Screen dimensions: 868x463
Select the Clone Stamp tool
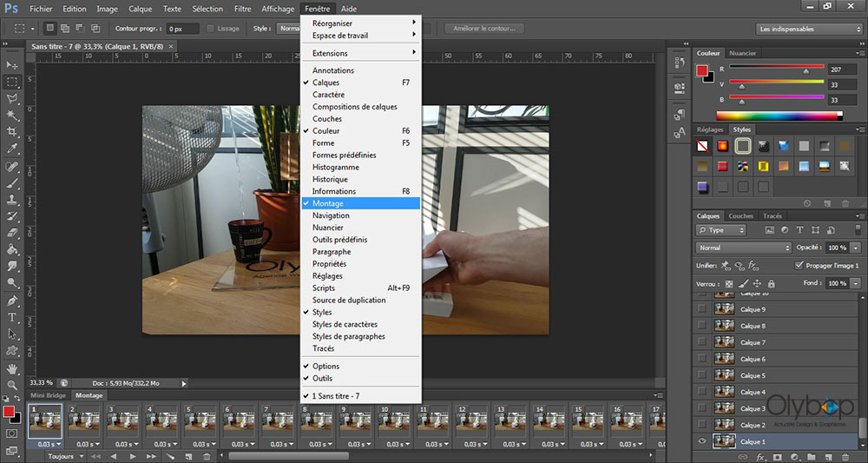click(11, 200)
